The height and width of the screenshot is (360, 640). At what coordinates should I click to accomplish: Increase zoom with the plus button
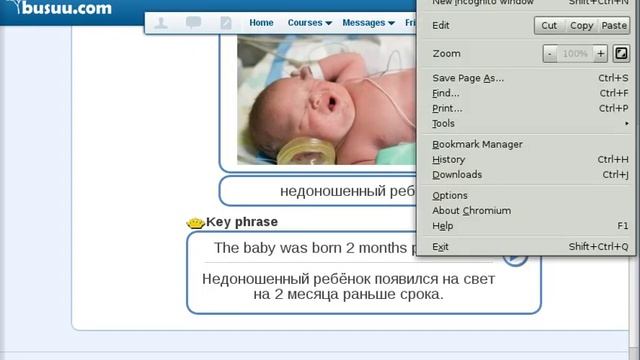point(600,53)
